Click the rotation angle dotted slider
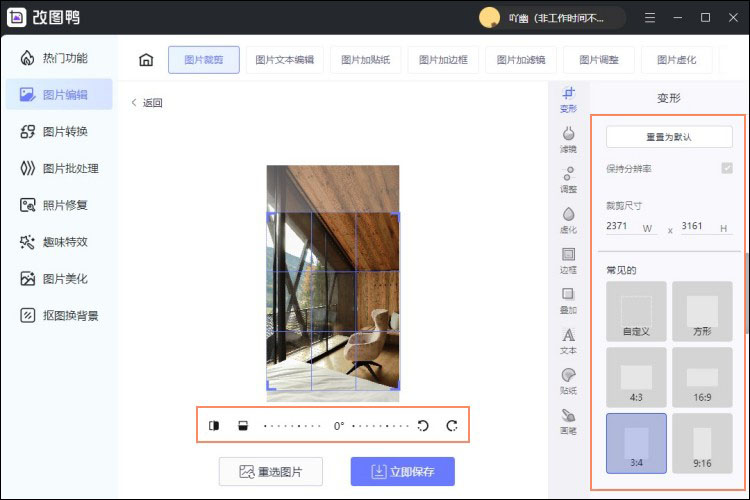This screenshot has width=750, height=500. pyautogui.click(x=336, y=425)
